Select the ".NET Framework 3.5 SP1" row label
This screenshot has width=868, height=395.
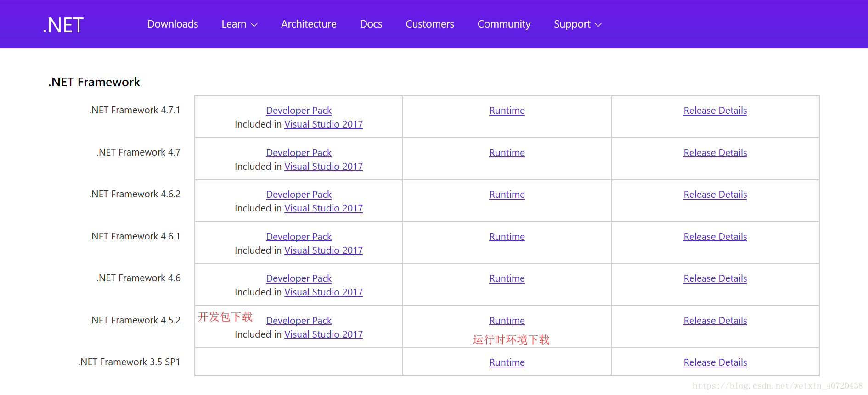[x=130, y=362]
